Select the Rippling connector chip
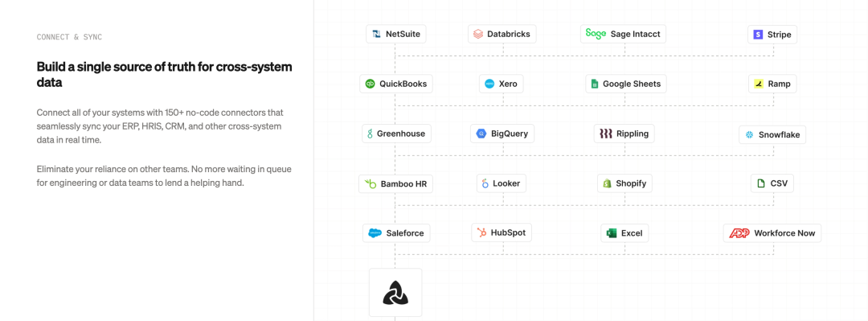 tap(624, 134)
